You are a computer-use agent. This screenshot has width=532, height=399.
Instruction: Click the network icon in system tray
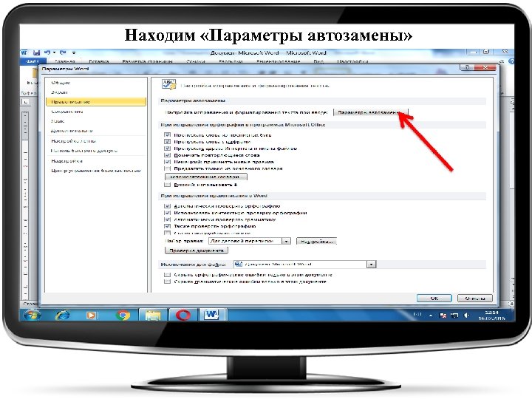click(x=454, y=316)
